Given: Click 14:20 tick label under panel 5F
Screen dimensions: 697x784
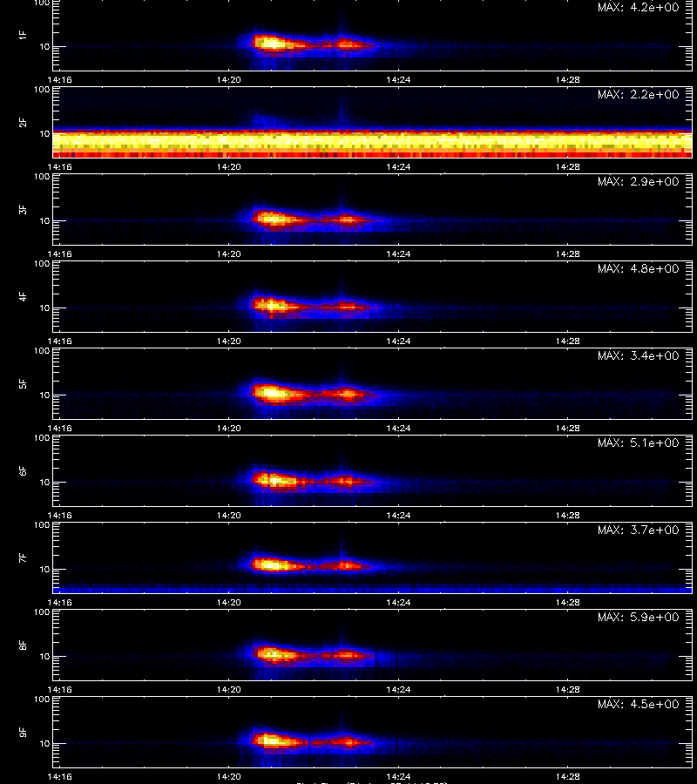Looking at the screenshot, I should [x=228, y=428].
